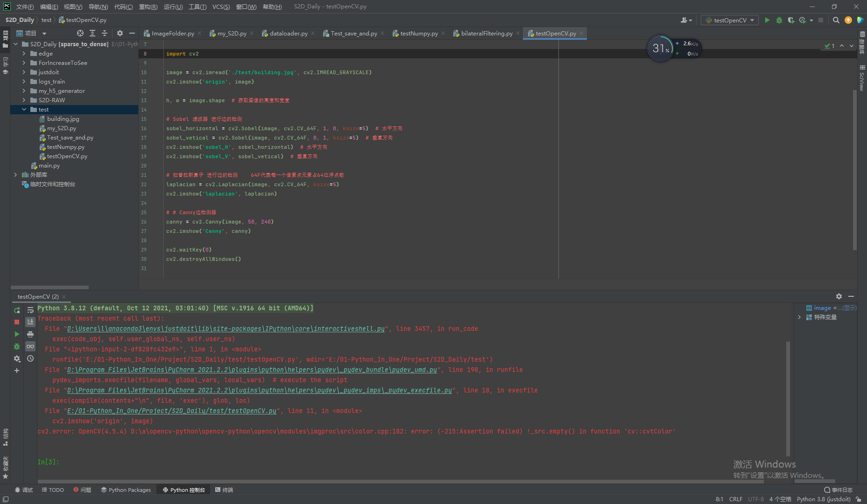Toggle soft-wrap in console output
Viewport: 867px width, 504px height.
[x=30, y=310]
